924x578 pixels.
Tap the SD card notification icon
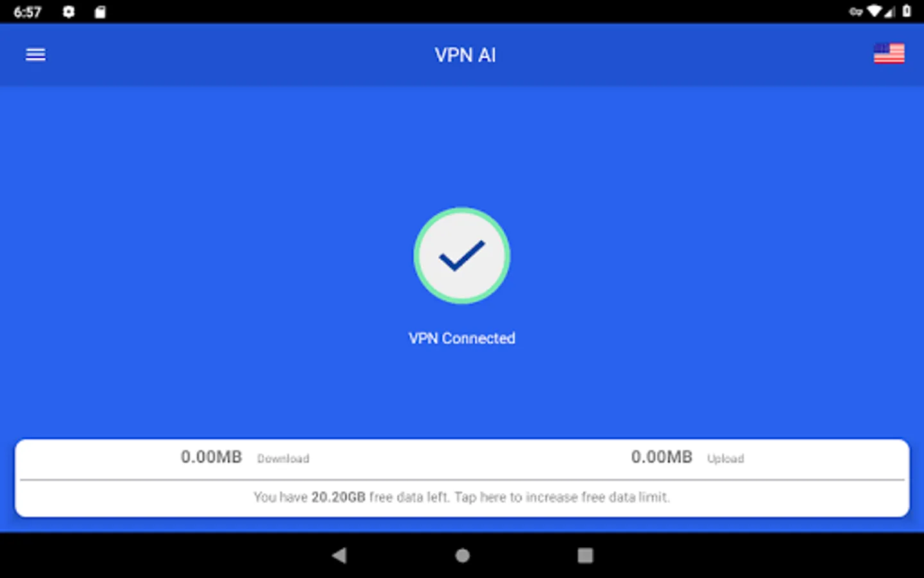pos(100,12)
